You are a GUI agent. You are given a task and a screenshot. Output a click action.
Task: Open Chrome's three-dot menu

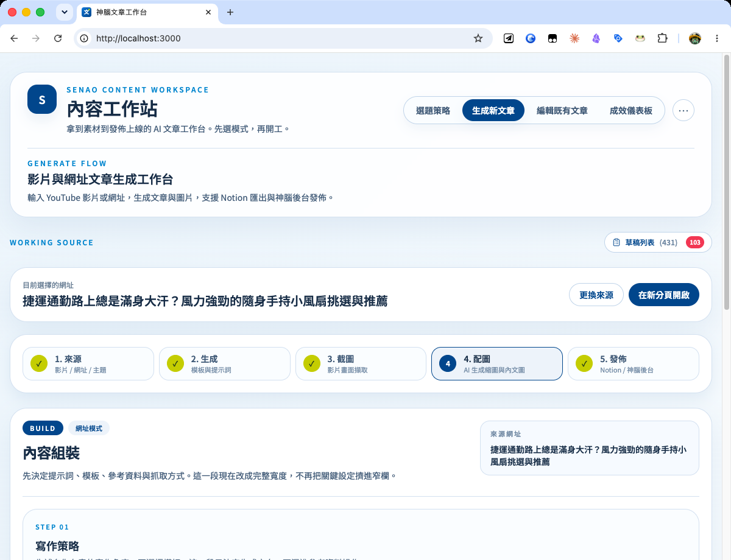coord(717,38)
